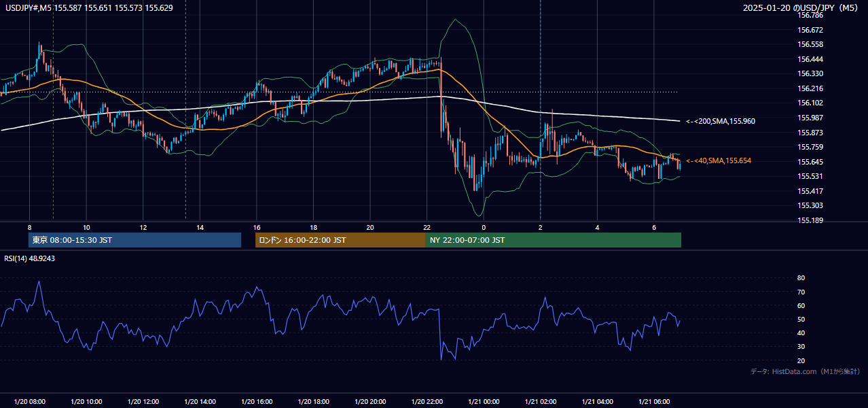Click price axis value 155.189

(810, 220)
